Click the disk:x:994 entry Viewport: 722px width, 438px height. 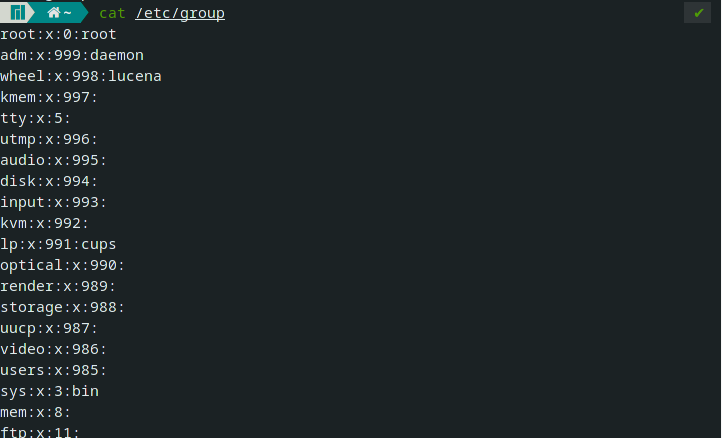[49, 181]
